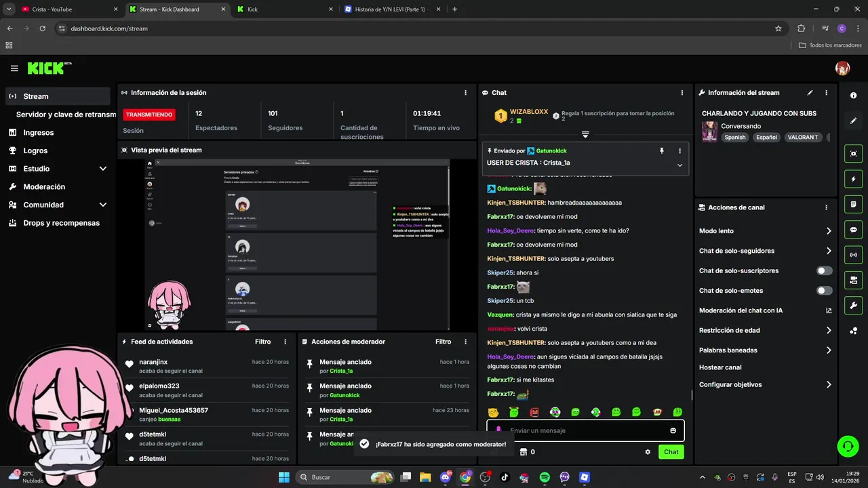
Task: Open the emoji picker in message box
Action: (x=673, y=430)
